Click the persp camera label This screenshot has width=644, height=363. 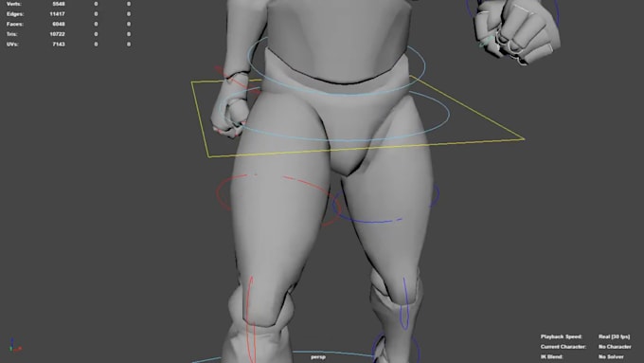pos(318,357)
